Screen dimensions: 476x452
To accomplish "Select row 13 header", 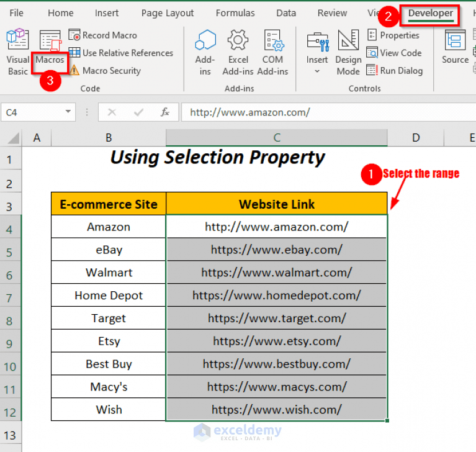I will click(11, 433).
